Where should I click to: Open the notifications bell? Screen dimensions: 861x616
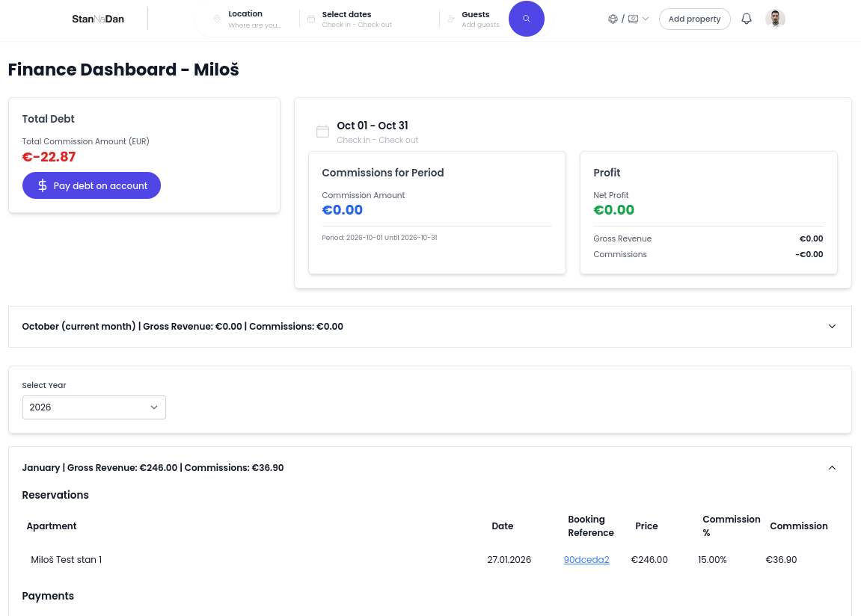(x=747, y=19)
